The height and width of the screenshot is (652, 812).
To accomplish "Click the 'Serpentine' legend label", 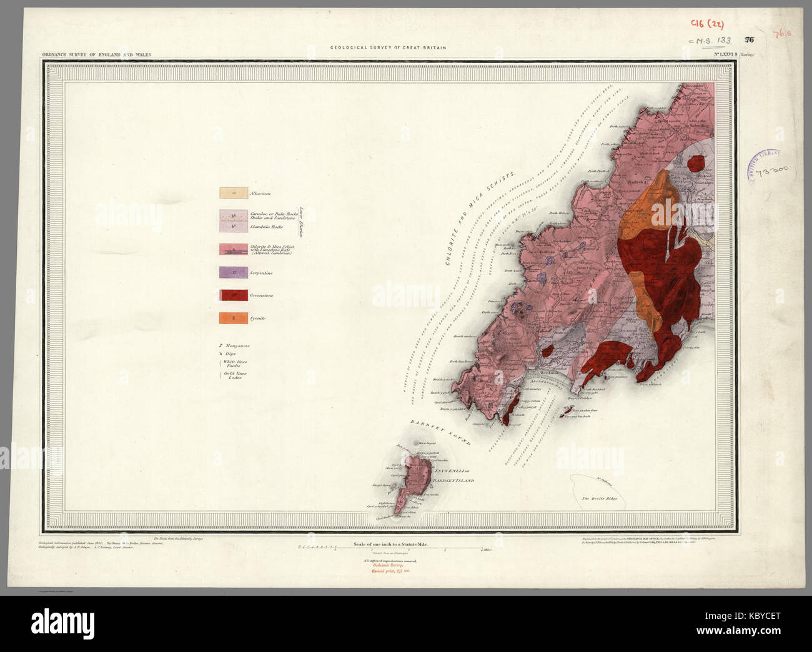I will (x=261, y=273).
